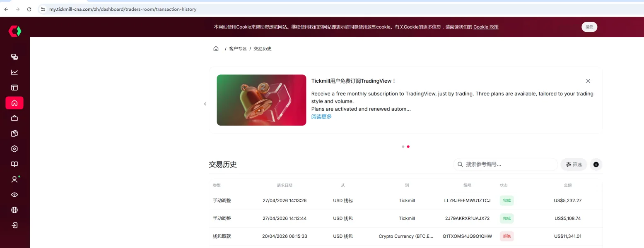Click the hexagon icon in the sidebar

click(x=14, y=149)
